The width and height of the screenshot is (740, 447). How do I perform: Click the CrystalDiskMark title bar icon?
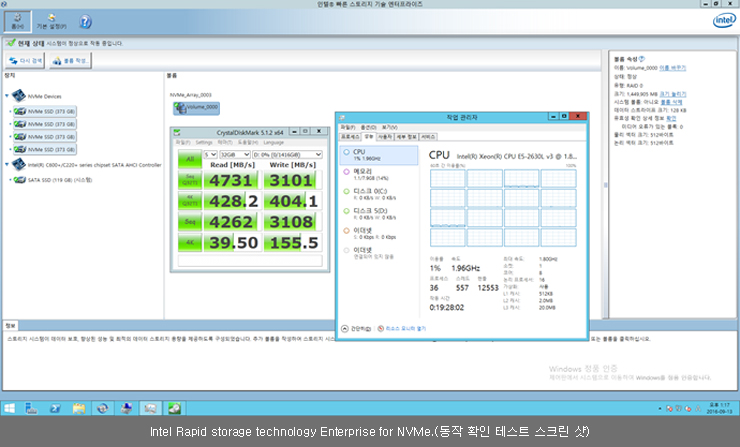click(x=177, y=133)
